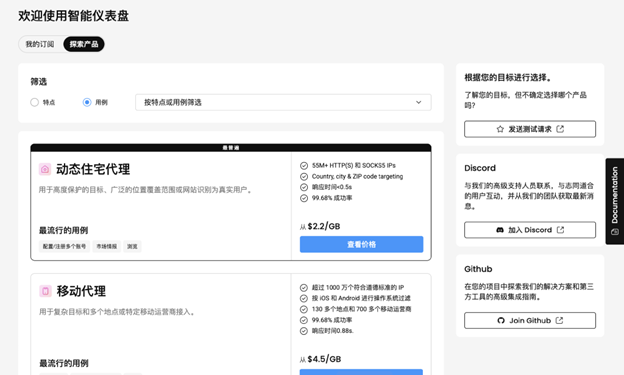This screenshot has width=624, height=375.
Task: Click checkmark icon beside 按 iOS 和 Android 进行操作系统过滤
Action: 304,298
